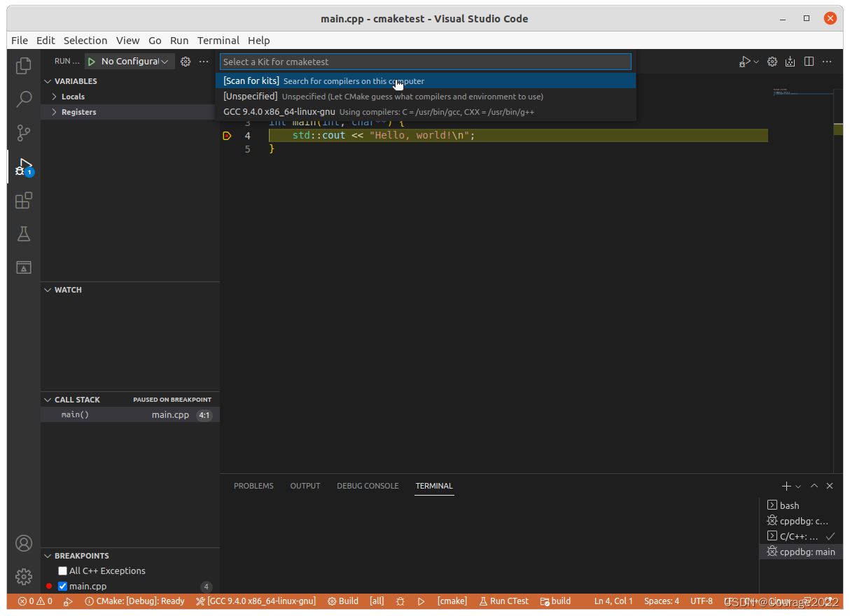The width and height of the screenshot is (850, 616).
Task: Open the Edit menu
Action: click(x=46, y=41)
